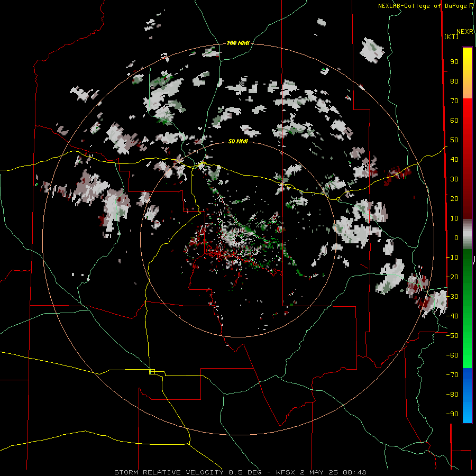Viewport: 476px width, 476px height.
Task: Click the blue bottom segment of the color bar
Action: click(x=467, y=396)
